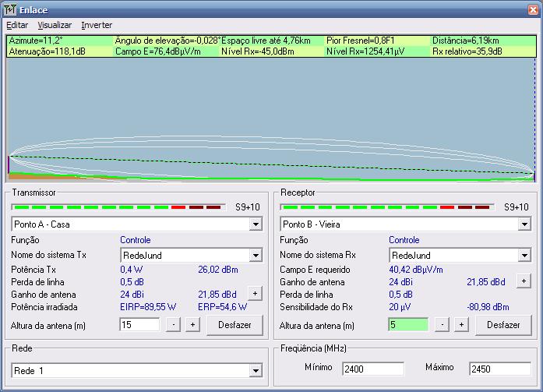Click the Máximo frequency input field

pos(500,369)
